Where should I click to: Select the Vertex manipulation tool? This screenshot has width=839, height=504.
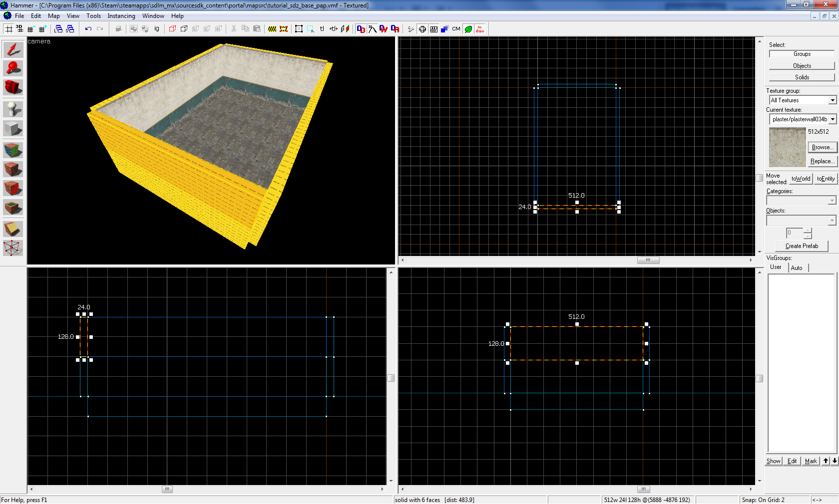point(13,248)
